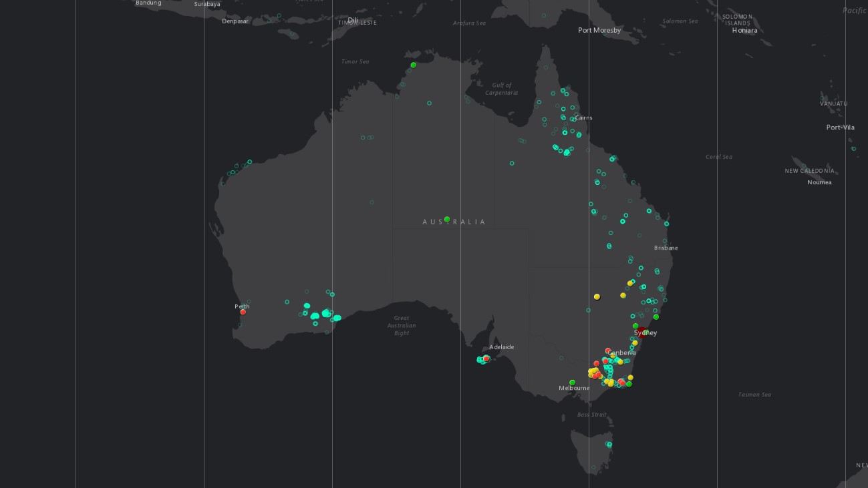The height and width of the screenshot is (488, 868).
Task: Click the red marker at Perth
Action: [x=243, y=312]
